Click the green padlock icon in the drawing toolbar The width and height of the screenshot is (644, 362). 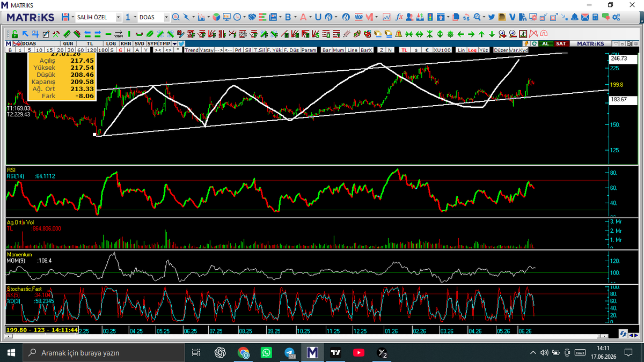click(14, 34)
